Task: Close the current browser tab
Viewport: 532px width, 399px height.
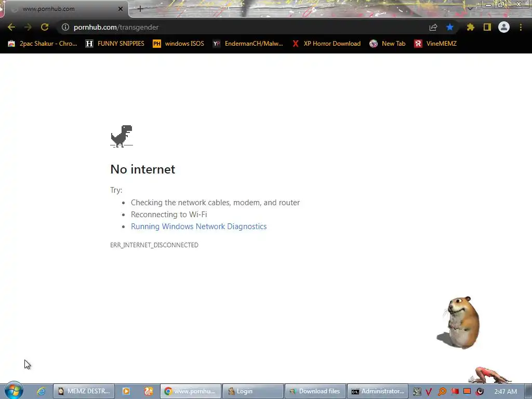Action: (121, 9)
